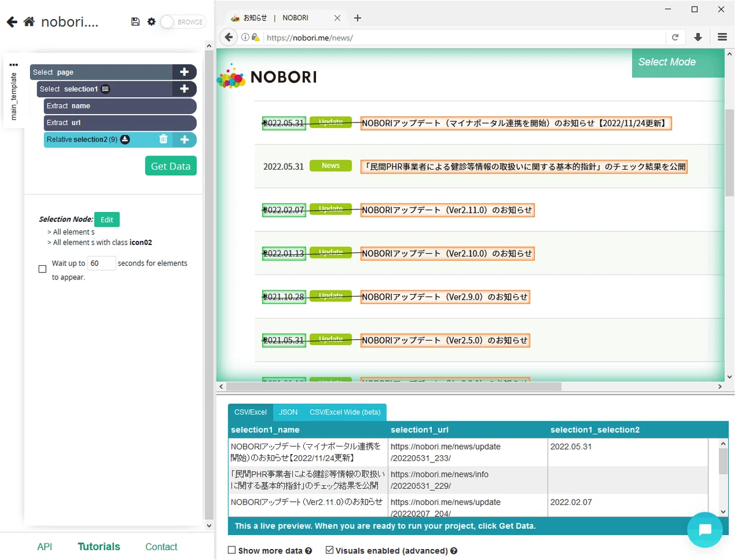Click NOBORIアップデート（Ver2.10.0）のお知らせ link
Viewport: 735px width, 560px height.
coord(447,253)
